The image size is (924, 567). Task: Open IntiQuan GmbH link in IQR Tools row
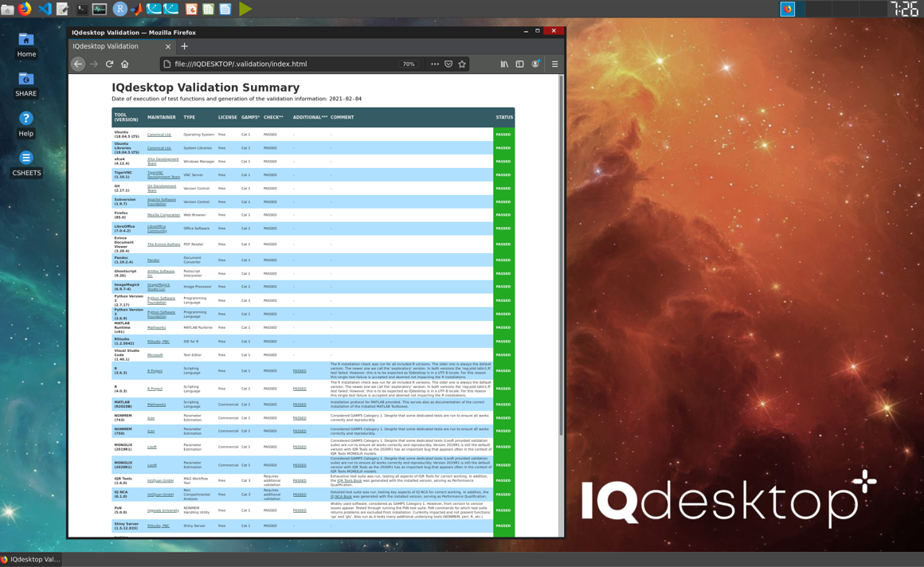click(x=160, y=481)
